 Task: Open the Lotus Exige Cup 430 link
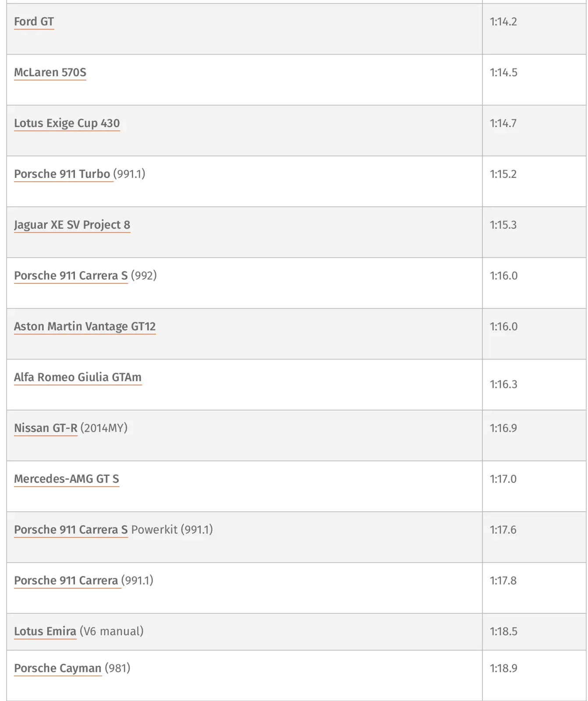point(67,124)
